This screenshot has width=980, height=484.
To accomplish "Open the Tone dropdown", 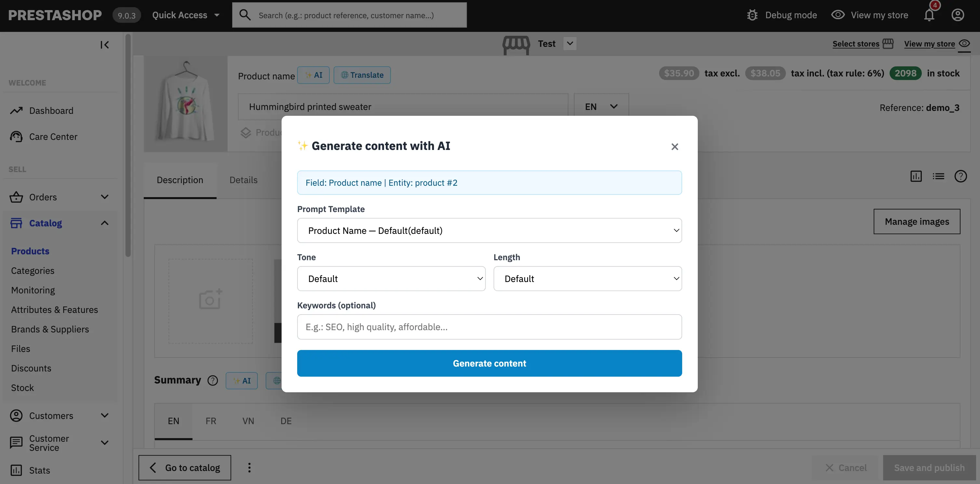I will 391,278.
